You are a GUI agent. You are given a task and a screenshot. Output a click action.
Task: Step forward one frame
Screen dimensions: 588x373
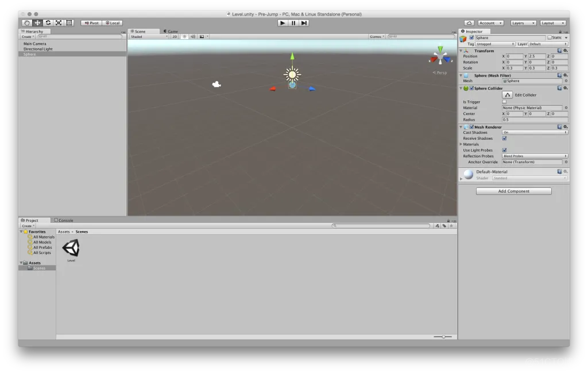click(304, 23)
